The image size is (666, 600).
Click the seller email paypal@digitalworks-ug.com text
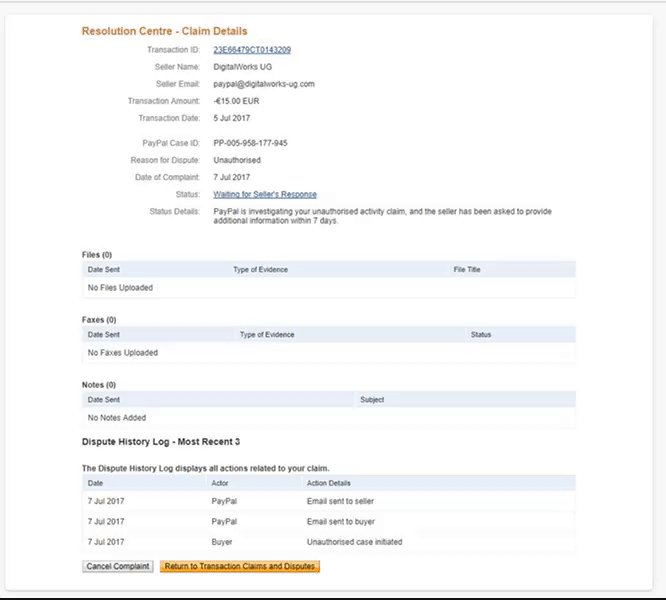(264, 84)
